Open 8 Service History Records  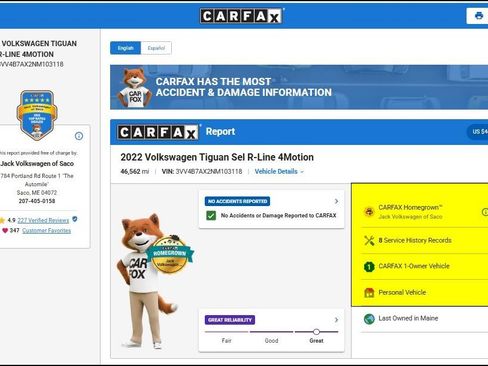415,240
